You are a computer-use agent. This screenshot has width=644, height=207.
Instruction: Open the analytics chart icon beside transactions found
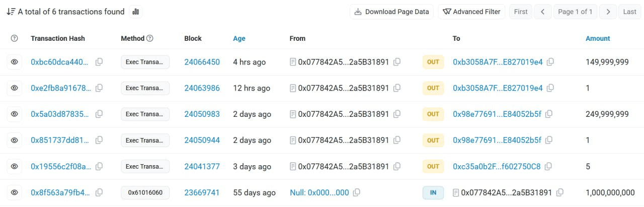point(135,12)
